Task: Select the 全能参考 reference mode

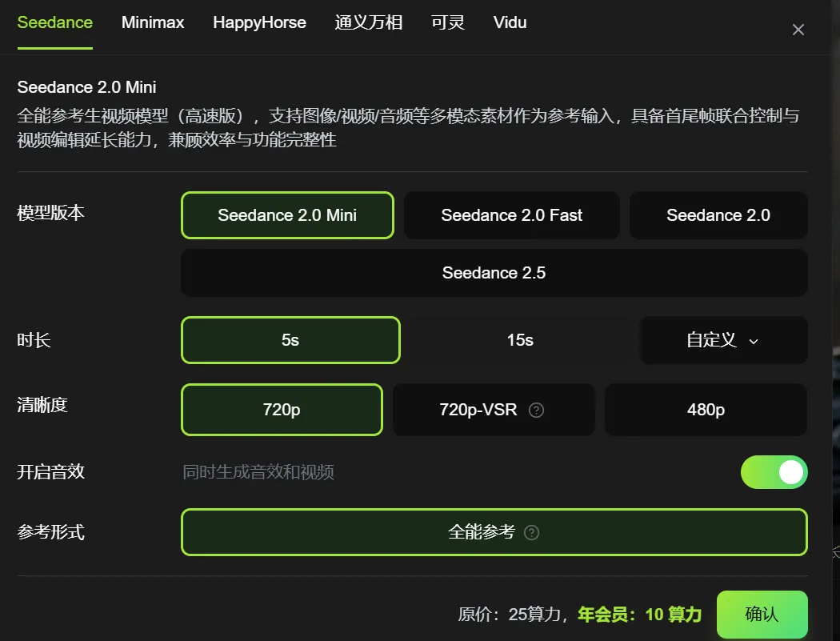Action: point(494,532)
